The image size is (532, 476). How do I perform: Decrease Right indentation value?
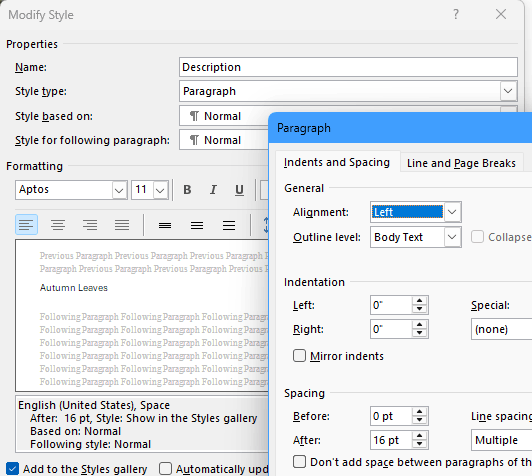point(420,333)
